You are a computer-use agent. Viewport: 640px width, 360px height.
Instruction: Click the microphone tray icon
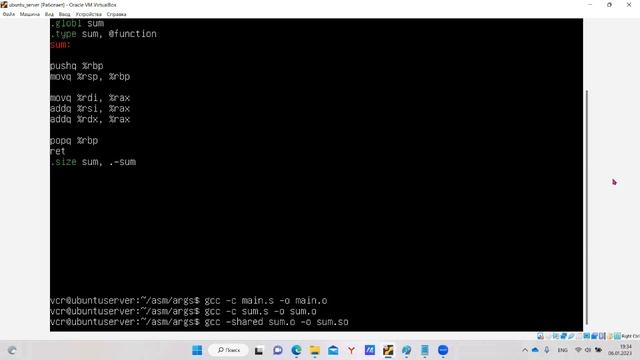pyautogui.click(x=547, y=350)
